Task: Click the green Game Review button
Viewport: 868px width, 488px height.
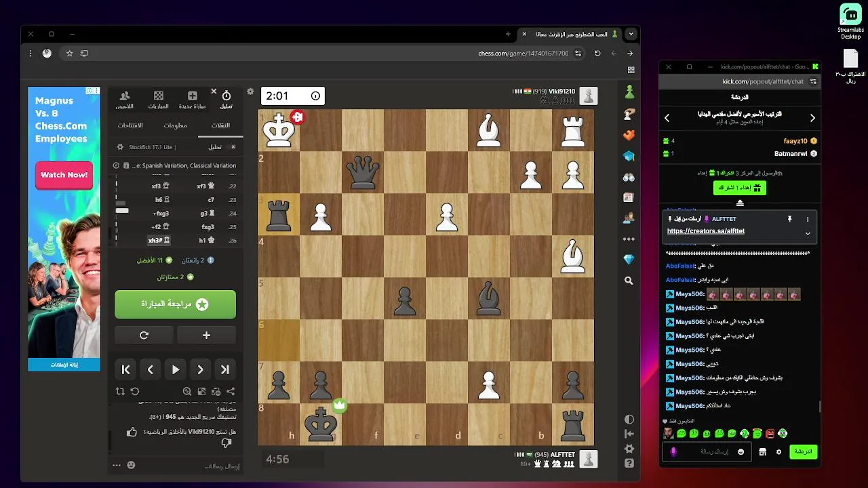Action: 175,304
